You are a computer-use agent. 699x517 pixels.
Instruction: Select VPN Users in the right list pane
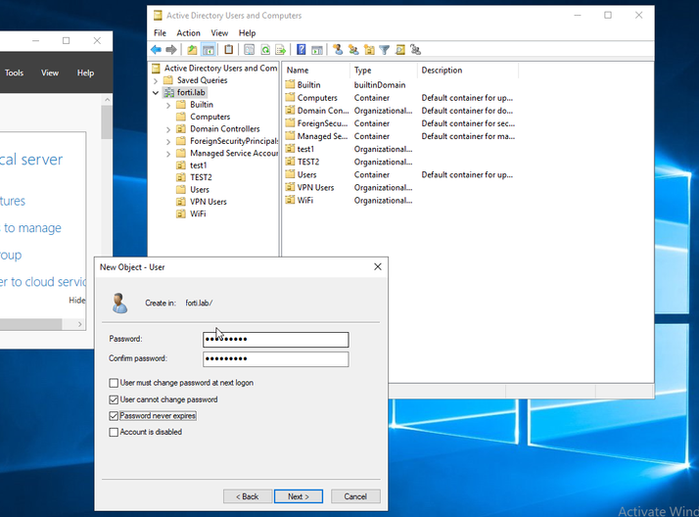(315, 187)
